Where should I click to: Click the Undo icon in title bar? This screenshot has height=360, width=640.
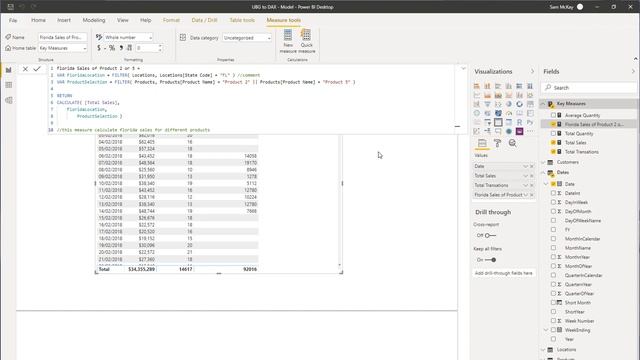[x=22, y=7]
